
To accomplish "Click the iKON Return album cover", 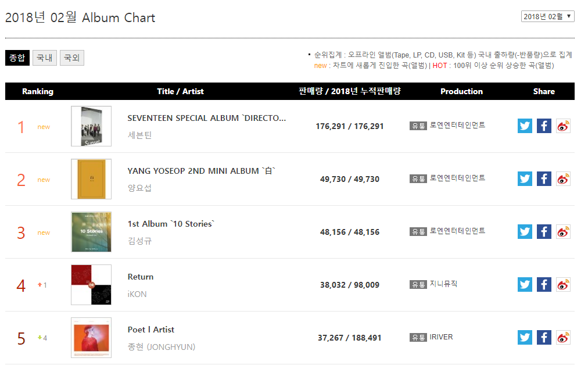I will (x=91, y=285).
